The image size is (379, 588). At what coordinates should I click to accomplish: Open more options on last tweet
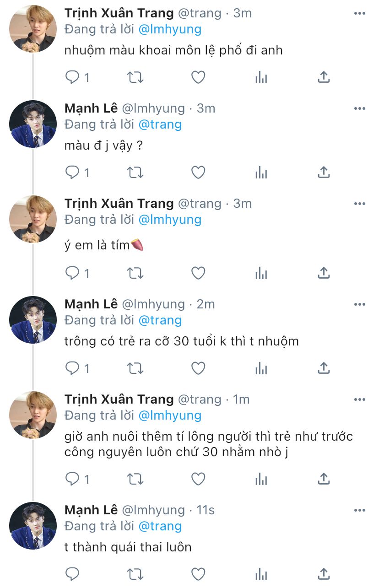360,510
